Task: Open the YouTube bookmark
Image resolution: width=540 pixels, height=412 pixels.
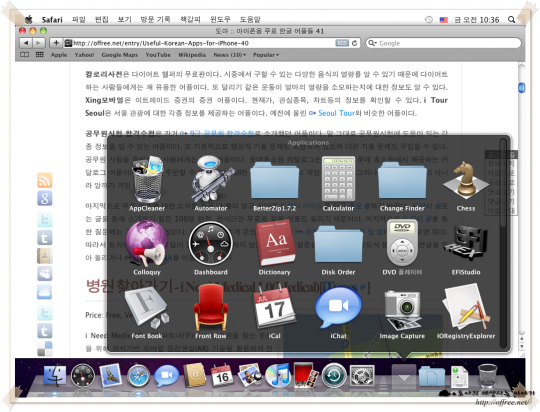Action: point(158,55)
